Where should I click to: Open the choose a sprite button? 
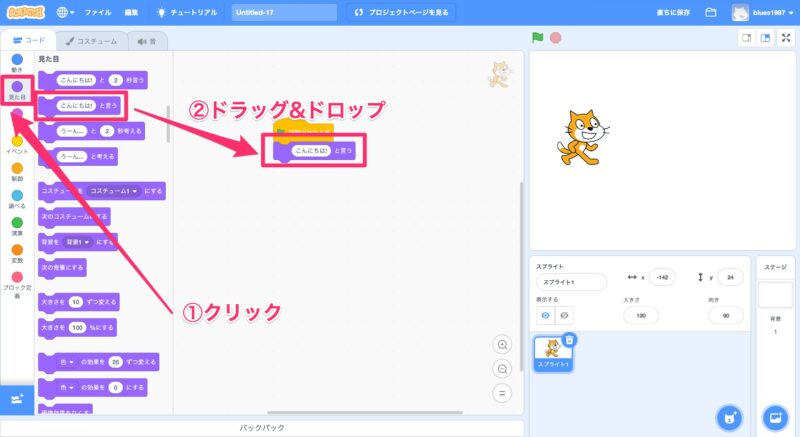pyautogui.click(x=731, y=417)
